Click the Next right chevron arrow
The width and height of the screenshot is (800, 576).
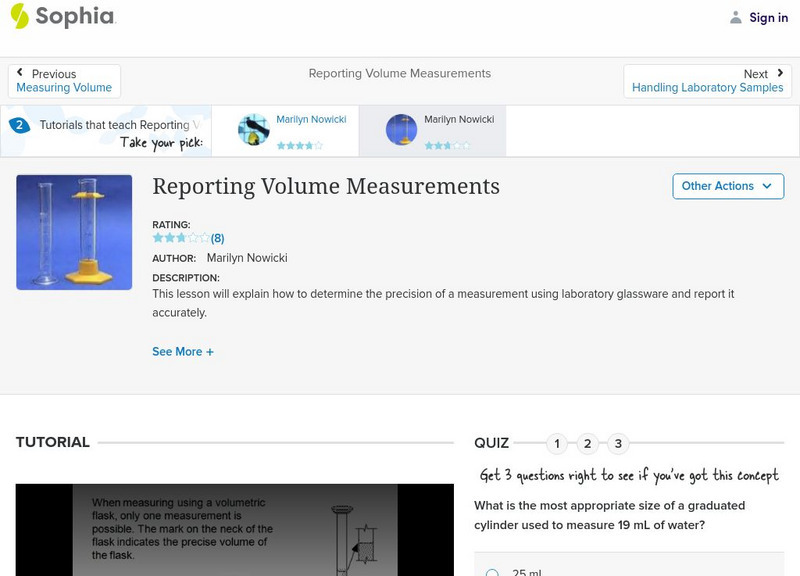click(x=780, y=73)
